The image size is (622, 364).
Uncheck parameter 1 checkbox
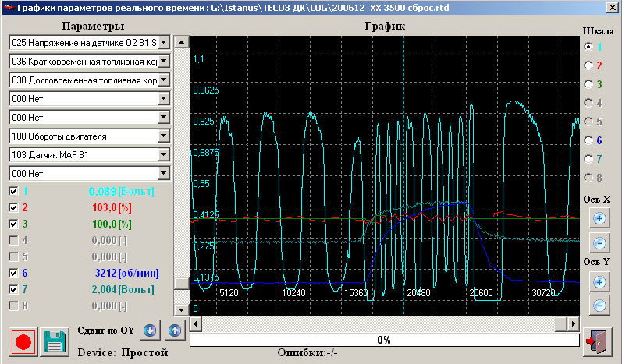coord(13,191)
